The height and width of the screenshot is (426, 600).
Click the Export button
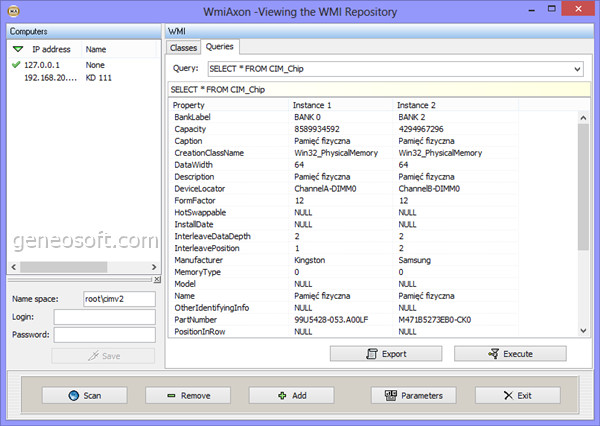coord(386,354)
